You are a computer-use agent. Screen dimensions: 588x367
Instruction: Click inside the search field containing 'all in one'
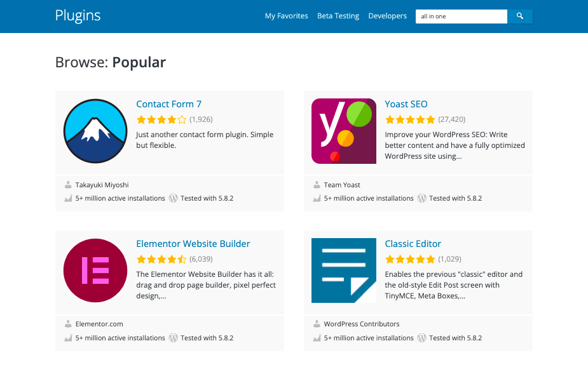pos(460,16)
